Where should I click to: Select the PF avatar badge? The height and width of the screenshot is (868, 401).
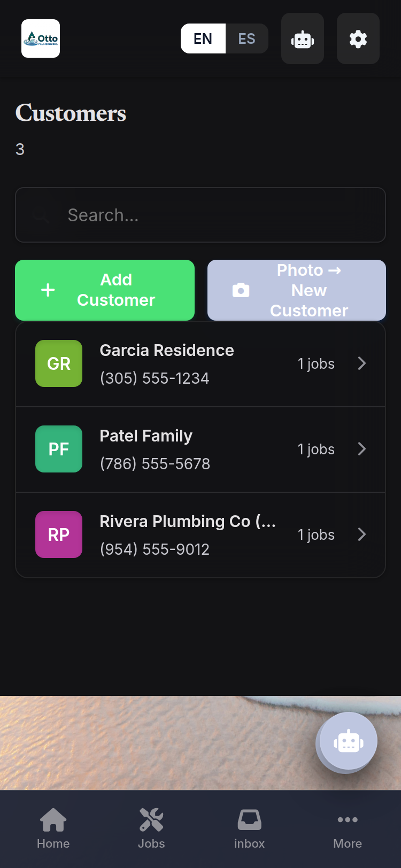tap(59, 449)
